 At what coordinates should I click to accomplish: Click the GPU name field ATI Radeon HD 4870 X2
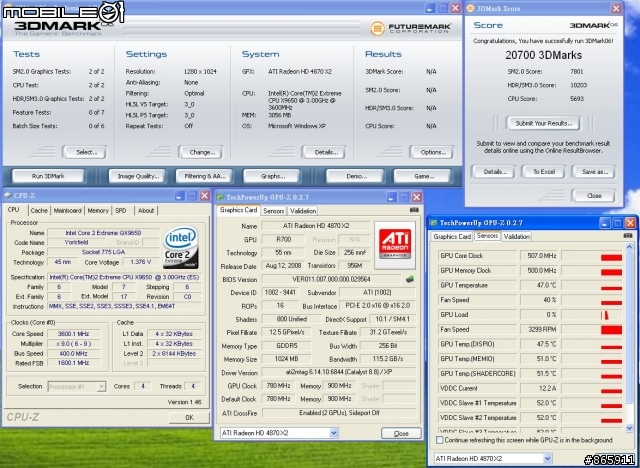316,226
